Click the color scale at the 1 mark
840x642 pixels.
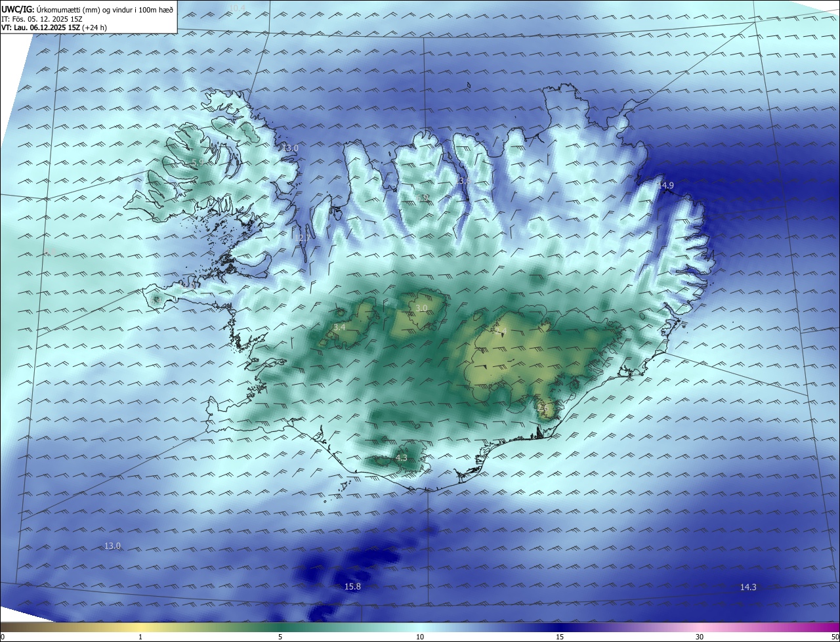(140, 637)
